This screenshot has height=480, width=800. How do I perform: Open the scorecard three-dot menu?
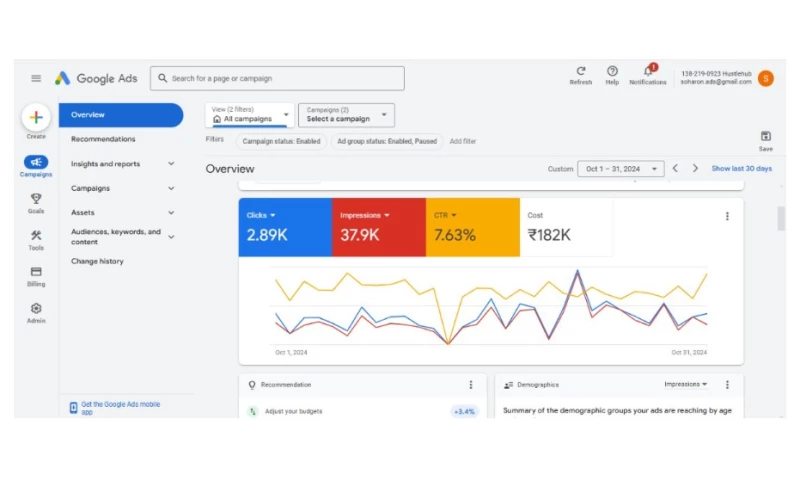tap(727, 216)
